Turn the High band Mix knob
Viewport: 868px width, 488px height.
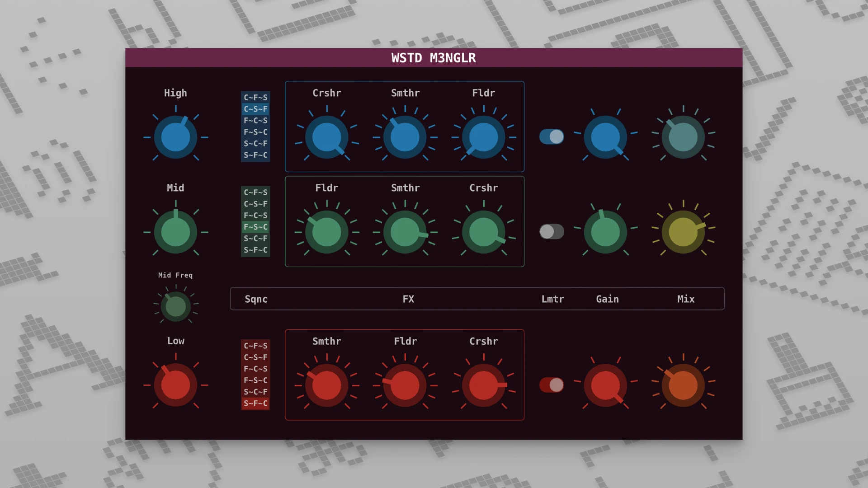pos(683,136)
